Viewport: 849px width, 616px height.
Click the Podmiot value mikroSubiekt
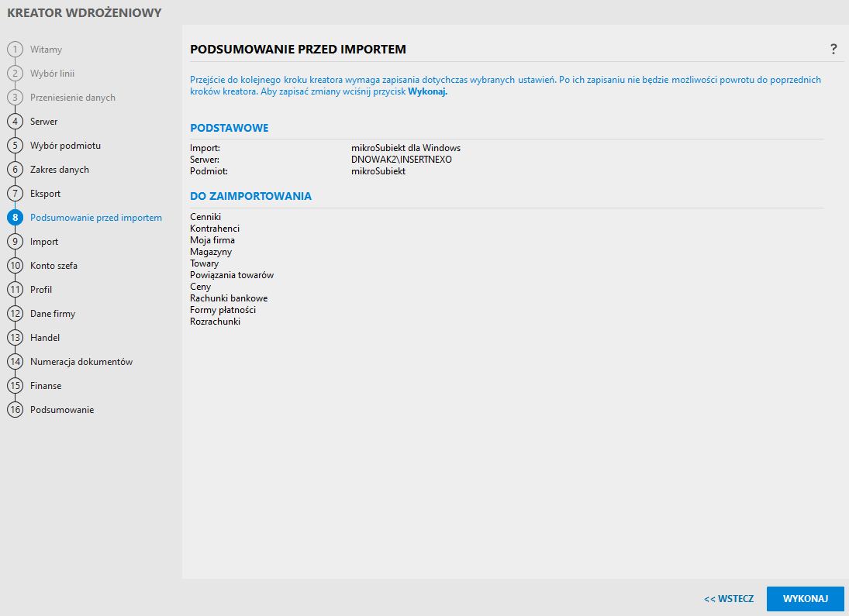378,171
